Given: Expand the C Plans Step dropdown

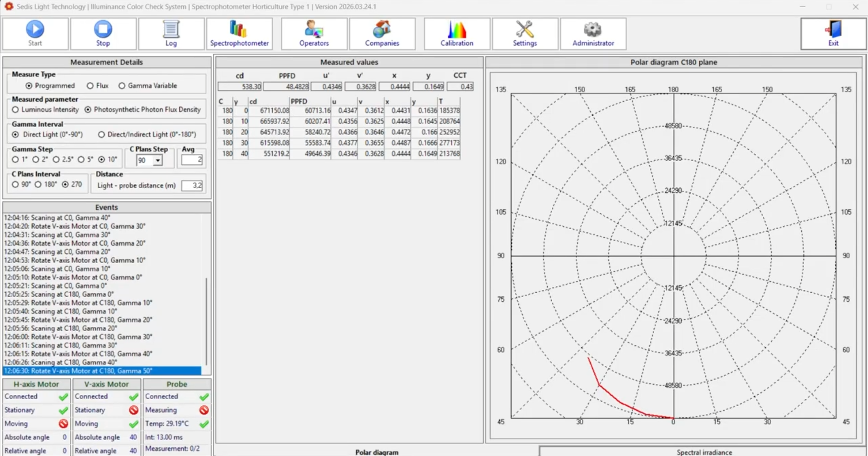Looking at the screenshot, I should [x=157, y=161].
